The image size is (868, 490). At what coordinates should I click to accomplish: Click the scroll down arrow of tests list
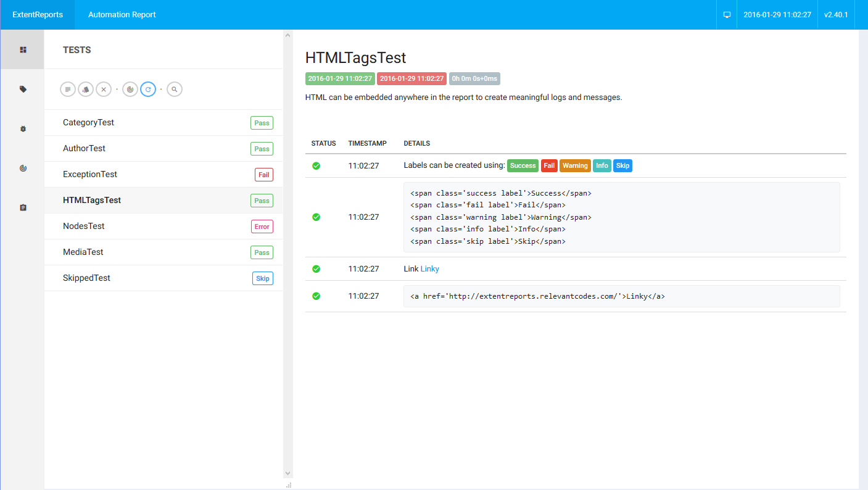click(x=287, y=473)
